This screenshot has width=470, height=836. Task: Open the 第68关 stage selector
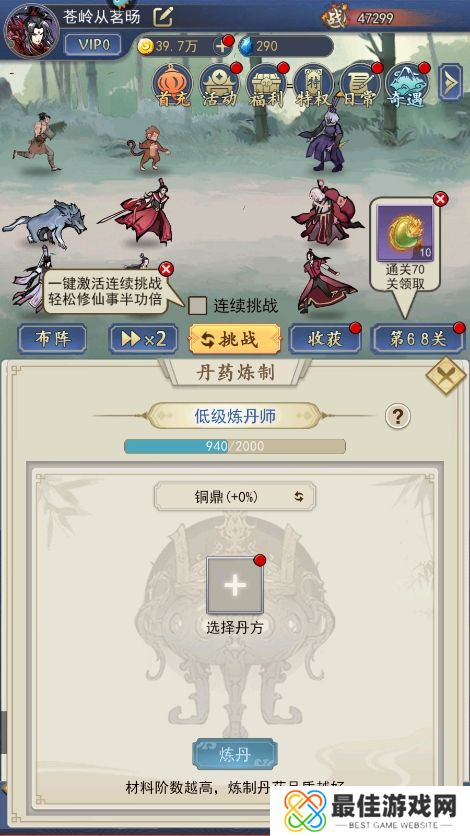pyautogui.click(x=418, y=339)
